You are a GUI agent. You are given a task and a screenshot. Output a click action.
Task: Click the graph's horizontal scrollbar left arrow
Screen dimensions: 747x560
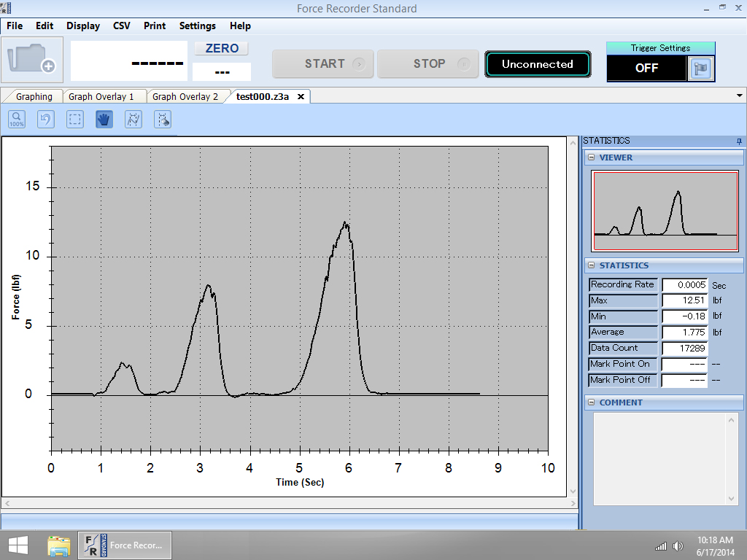7,503
